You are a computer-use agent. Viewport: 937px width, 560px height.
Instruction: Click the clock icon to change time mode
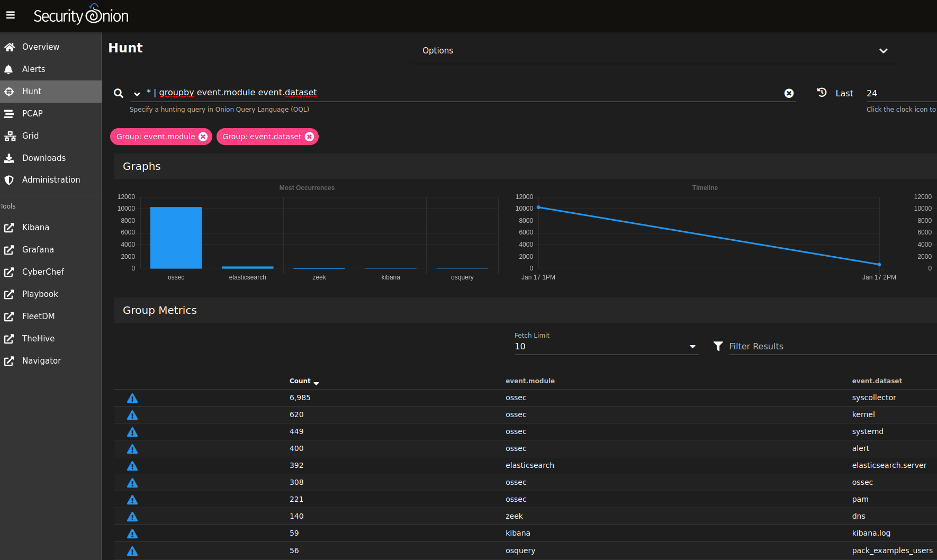tap(822, 92)
